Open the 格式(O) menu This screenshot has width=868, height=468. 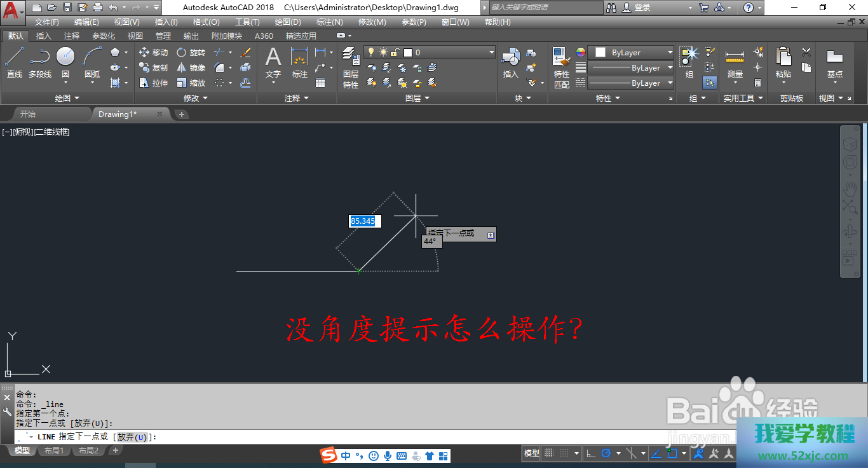coord(206,22)
